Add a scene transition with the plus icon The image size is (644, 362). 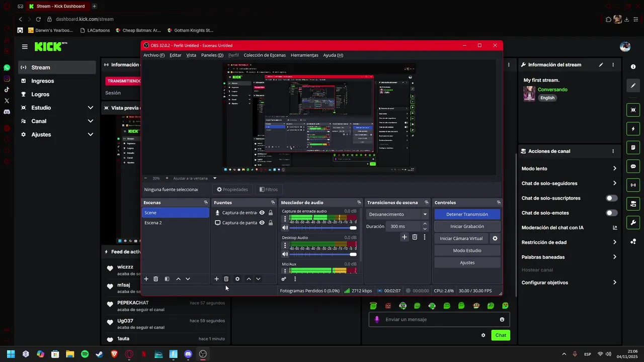pyautogui.click(x=404, y=237)
